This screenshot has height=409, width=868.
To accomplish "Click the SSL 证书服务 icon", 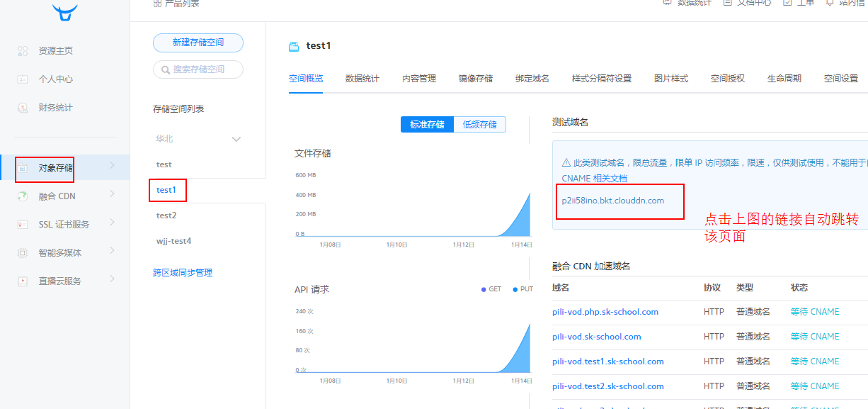I will (x=23, y=225).
